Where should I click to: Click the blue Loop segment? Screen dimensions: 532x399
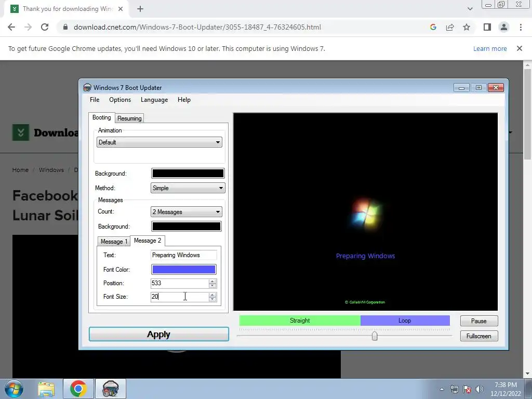tap(405, 321)
